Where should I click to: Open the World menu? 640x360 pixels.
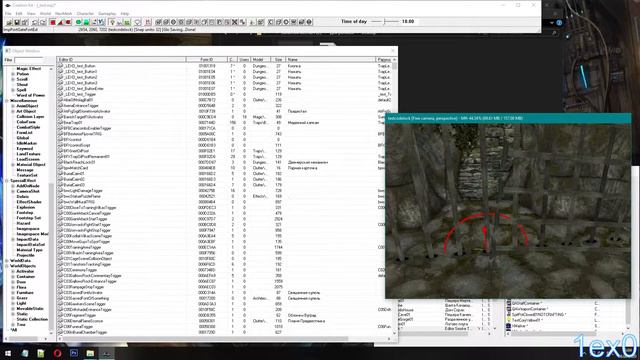[45, 13]
